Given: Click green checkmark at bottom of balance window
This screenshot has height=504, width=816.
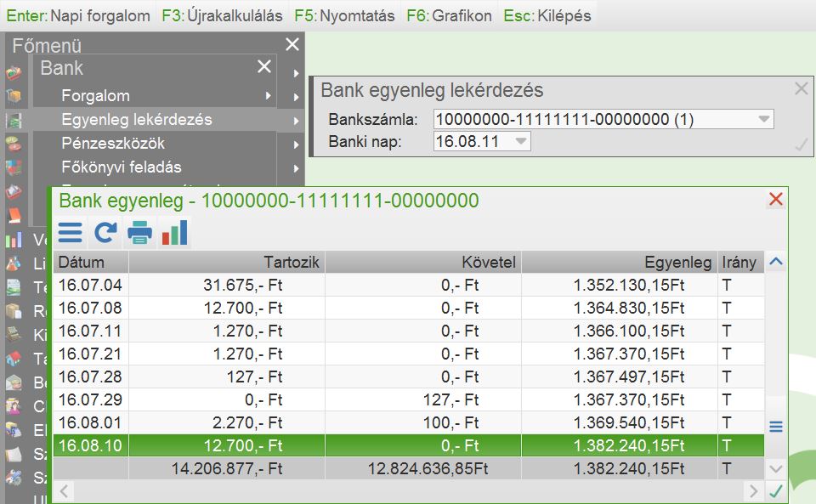Looking at the screenshot, I should 776,490.
